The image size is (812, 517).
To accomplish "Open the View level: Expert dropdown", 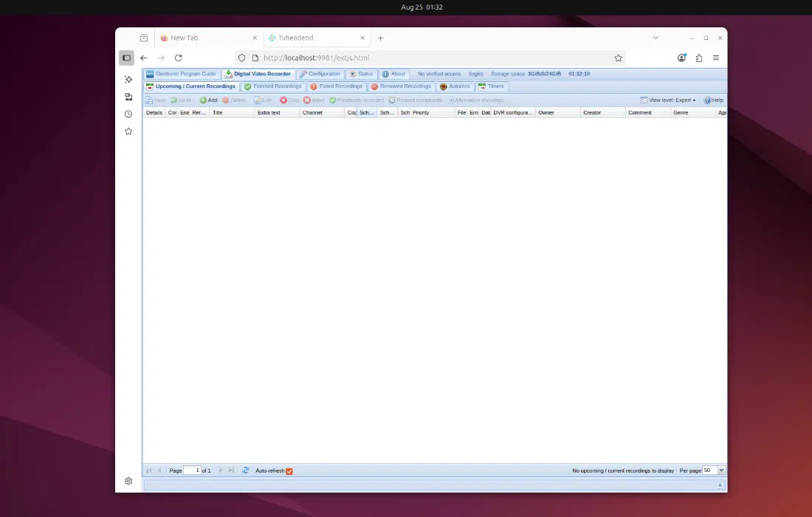I will point(668,100).
